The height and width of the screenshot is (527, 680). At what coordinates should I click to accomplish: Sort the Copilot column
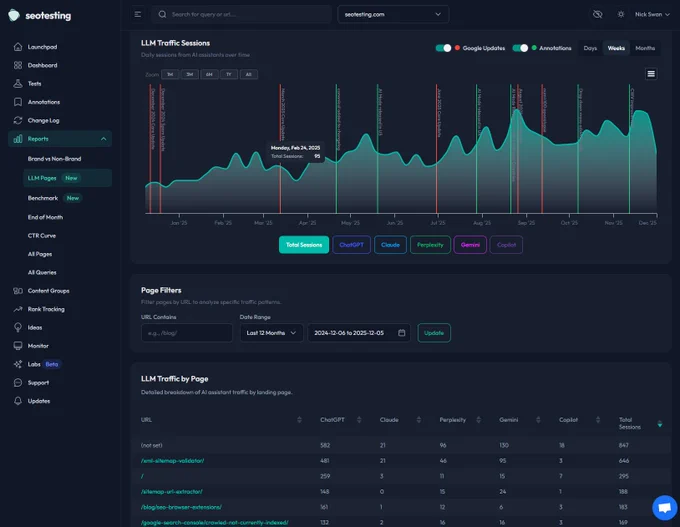pyautogui.click(x=598, y=419)
